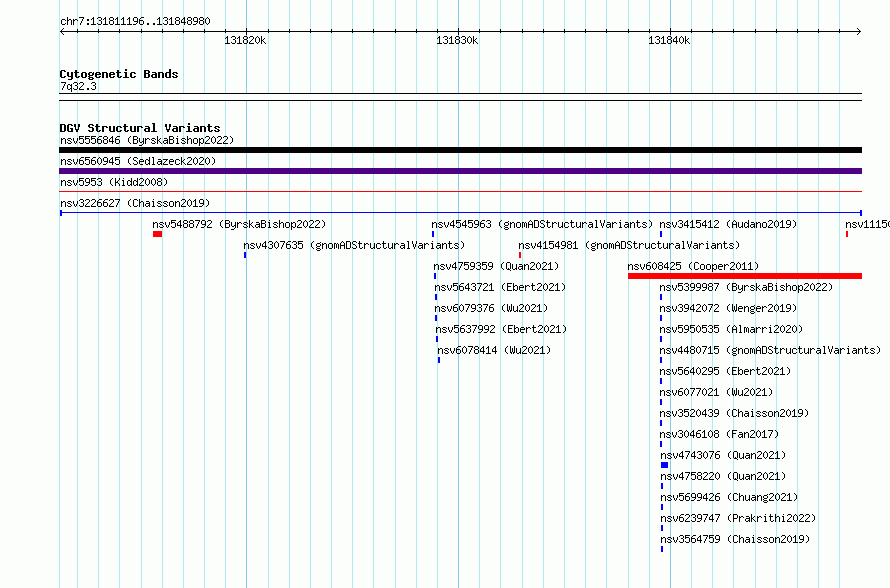Open nsv5640295 (Ebert2021) label
This screenshot has width=890, height=588.
click(725, 371)
